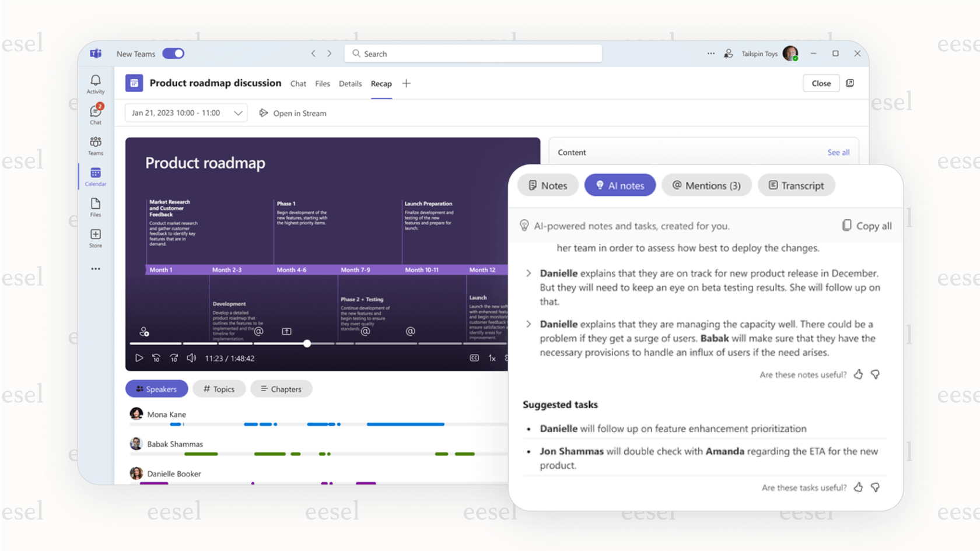Screen dimensions: 980x551
Task: Skip back 10 seconds in the recording
Action: click(x=156, y=358)
